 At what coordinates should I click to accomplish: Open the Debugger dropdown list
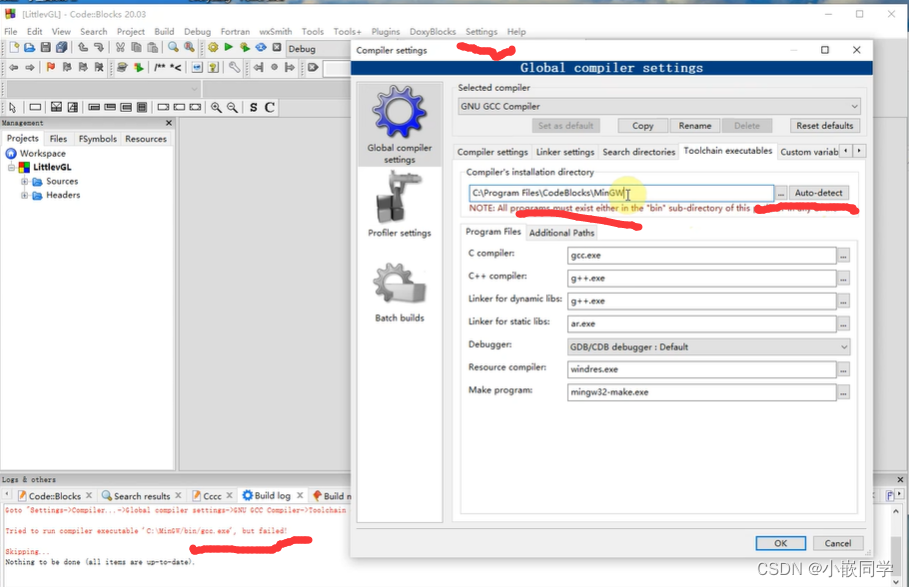pos(708,347)
